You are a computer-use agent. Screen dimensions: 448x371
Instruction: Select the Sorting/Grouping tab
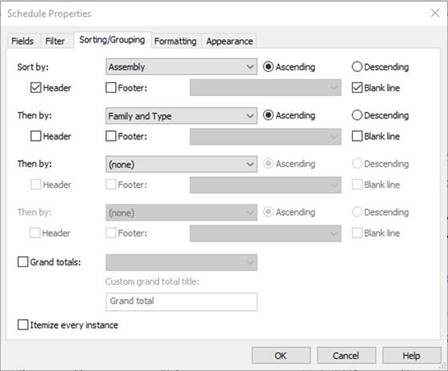tap(112, 40)
